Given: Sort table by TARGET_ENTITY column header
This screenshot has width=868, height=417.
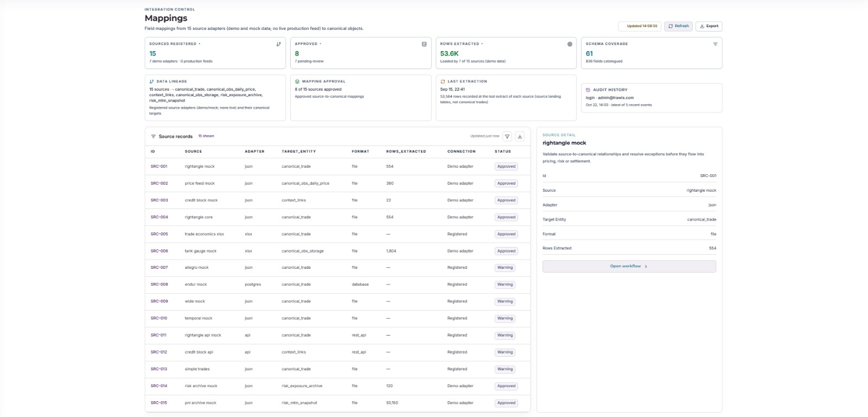Looking at the screenshot, I should pos(299,151).
